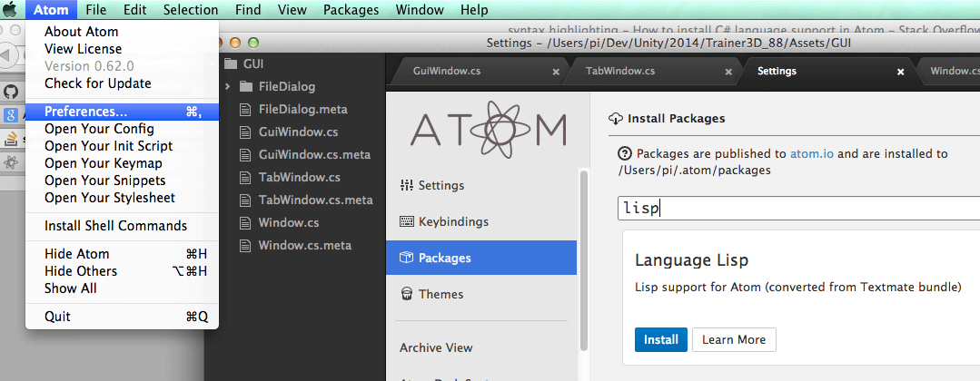
Task: Follow the atom.io link
Action: click(812, 153)
